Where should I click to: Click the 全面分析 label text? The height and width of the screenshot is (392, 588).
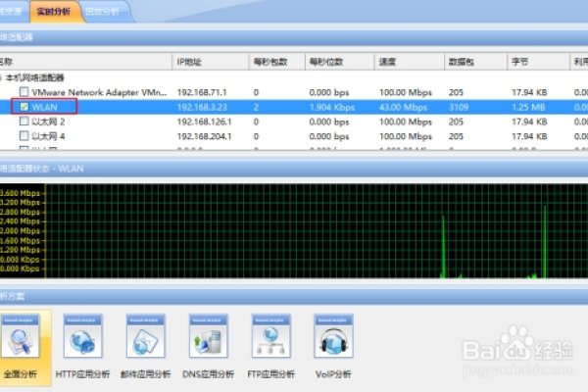coord(21,374)
